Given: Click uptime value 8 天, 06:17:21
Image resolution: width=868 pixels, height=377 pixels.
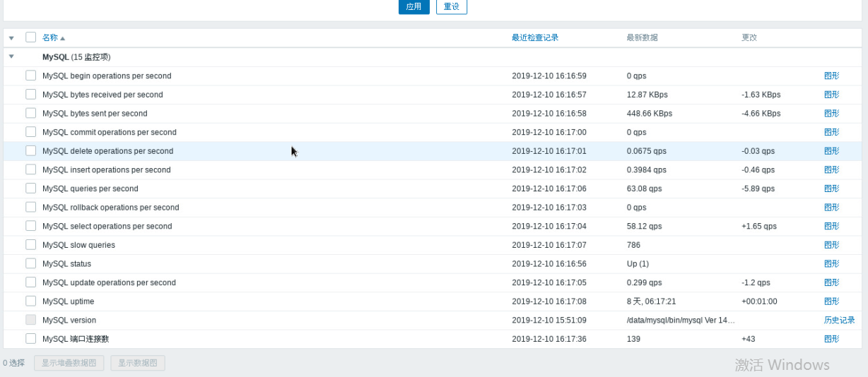Looking at the screenshot, I should [651, 301].
